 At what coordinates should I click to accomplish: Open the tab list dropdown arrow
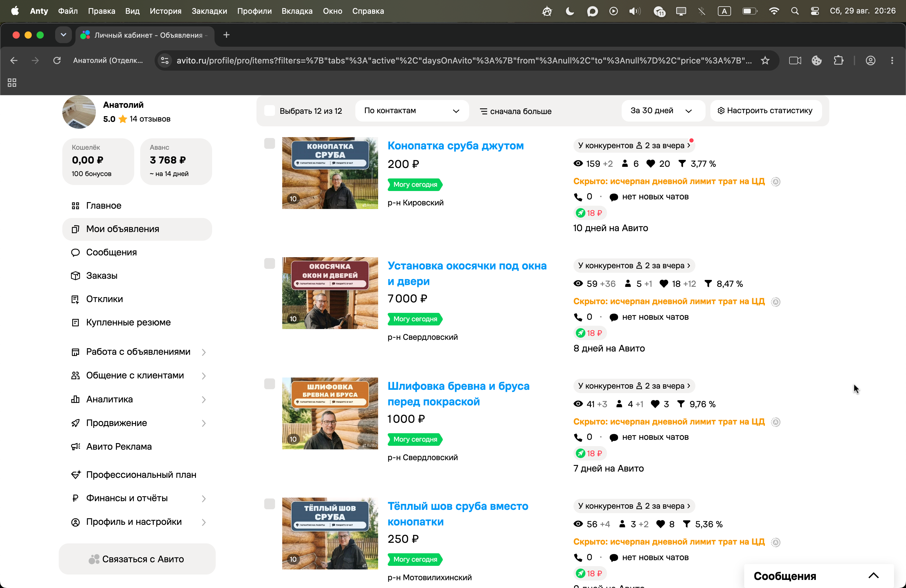64,35
